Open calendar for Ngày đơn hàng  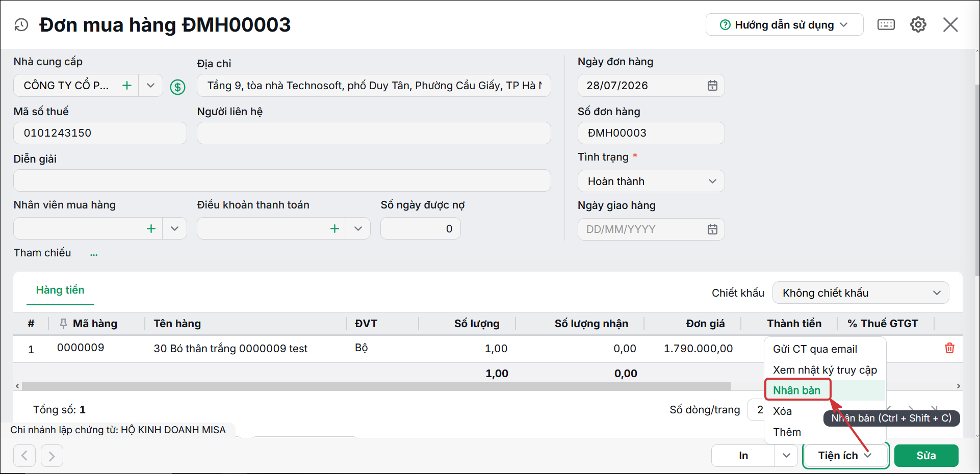tap(712, 86)
